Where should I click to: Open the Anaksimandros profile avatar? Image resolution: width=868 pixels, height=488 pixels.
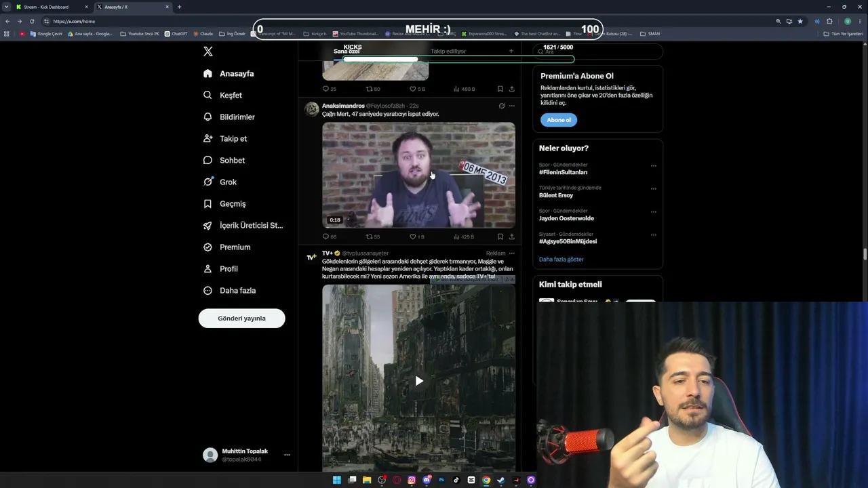311,109
